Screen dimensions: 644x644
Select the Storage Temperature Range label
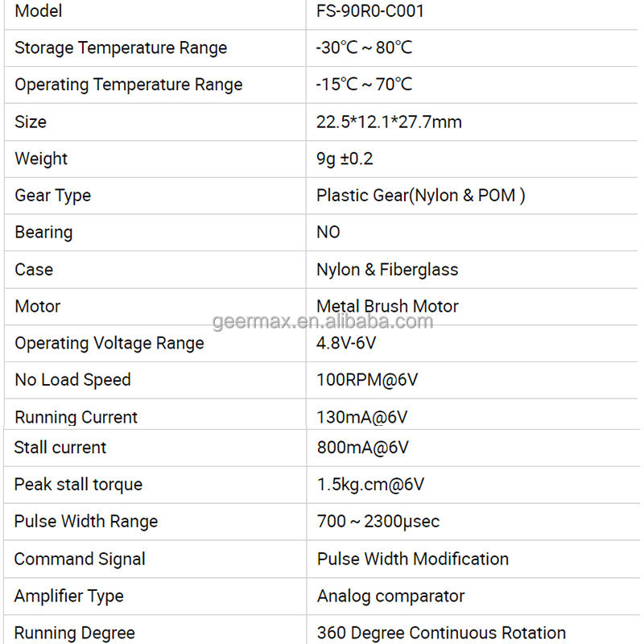click(121, 48)
